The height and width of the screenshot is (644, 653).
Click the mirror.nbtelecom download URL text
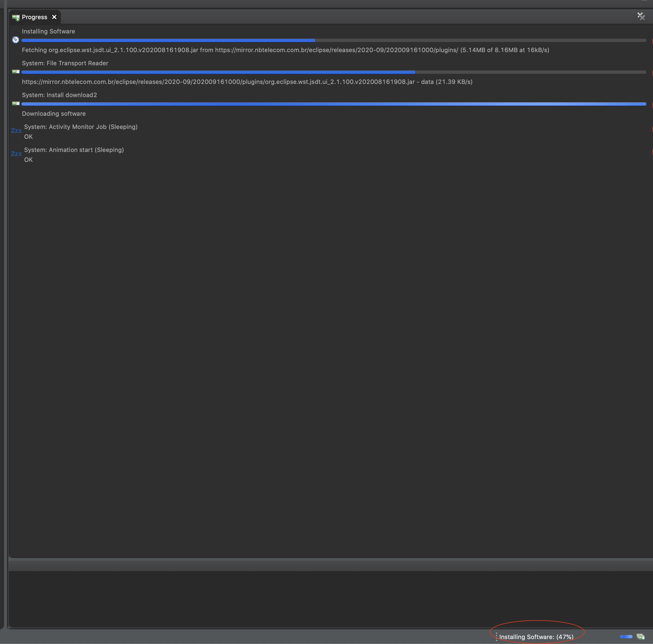247,82
